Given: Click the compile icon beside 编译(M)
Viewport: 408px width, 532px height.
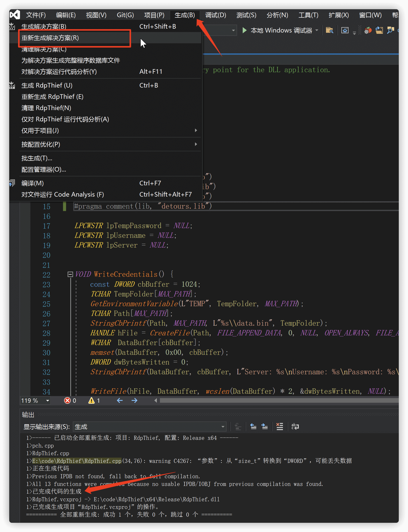Looking at the screenshot, I should coord(12,183).
